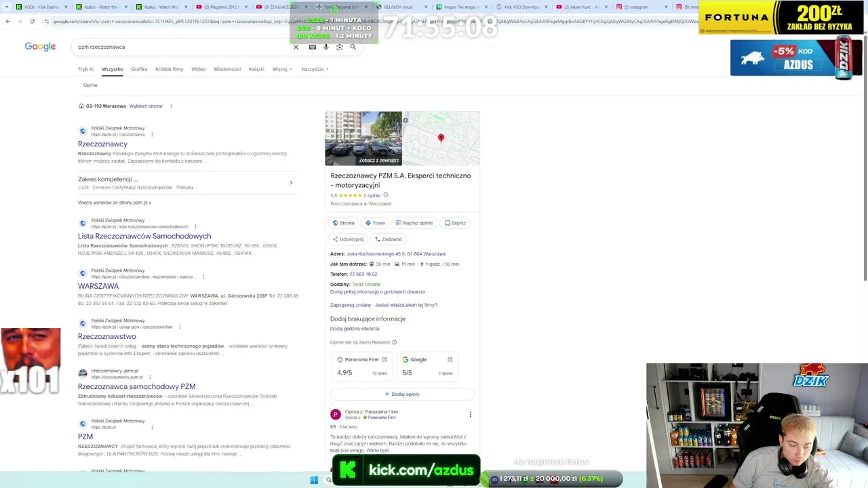The image size is (868, 488).
Task: Switch to Książki results tab
Action: pos(256,69)
